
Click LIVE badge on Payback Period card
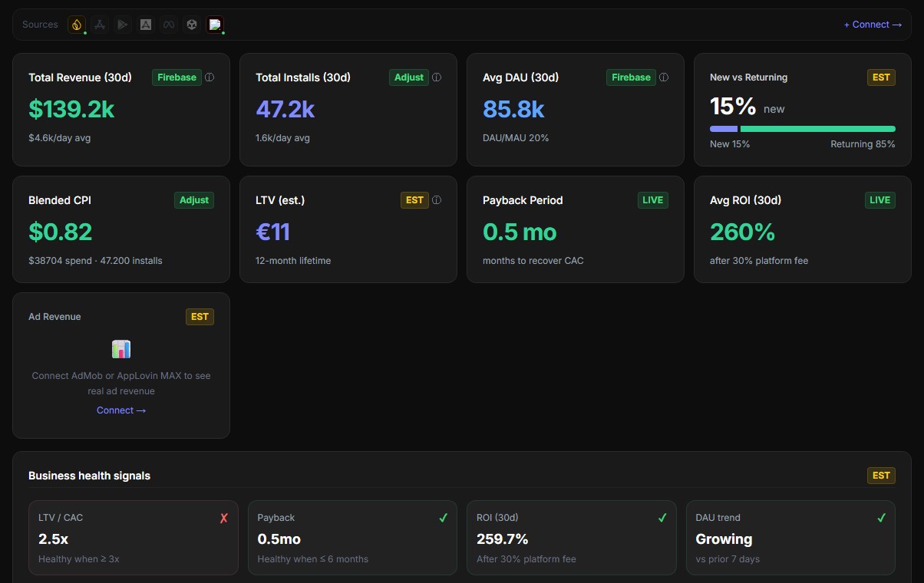652,200
